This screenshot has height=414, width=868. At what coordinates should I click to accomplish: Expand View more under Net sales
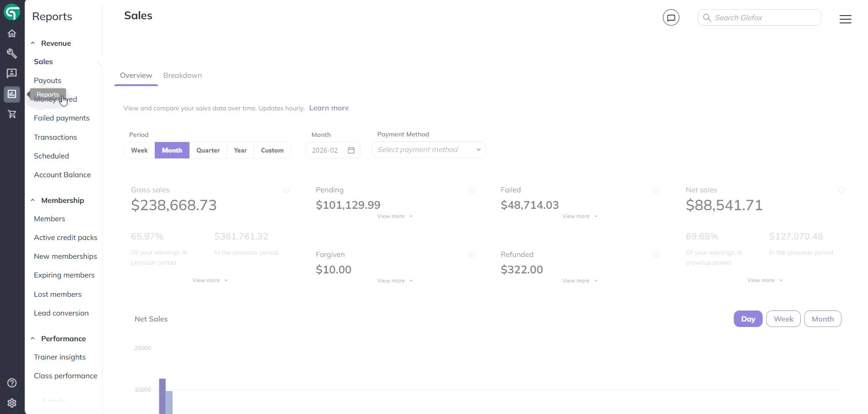coord(765,280)
